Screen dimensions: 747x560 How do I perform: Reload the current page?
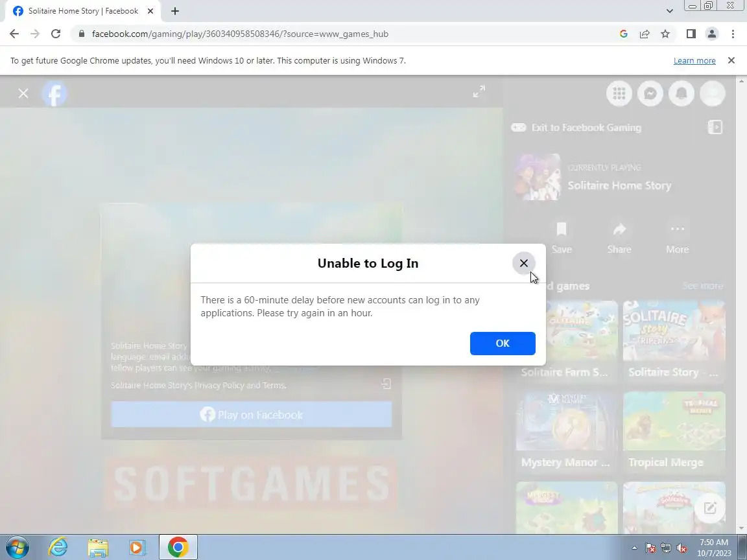(56, 34)
